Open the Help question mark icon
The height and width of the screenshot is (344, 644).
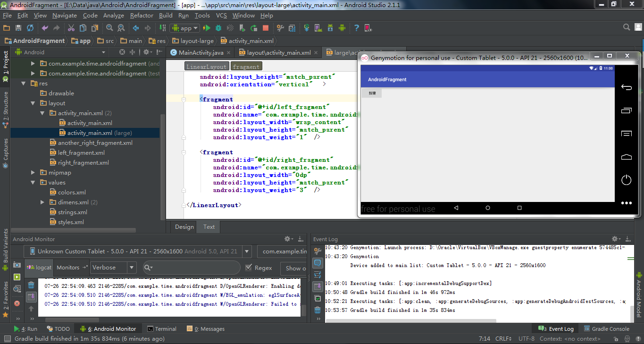tap(357, 28)
